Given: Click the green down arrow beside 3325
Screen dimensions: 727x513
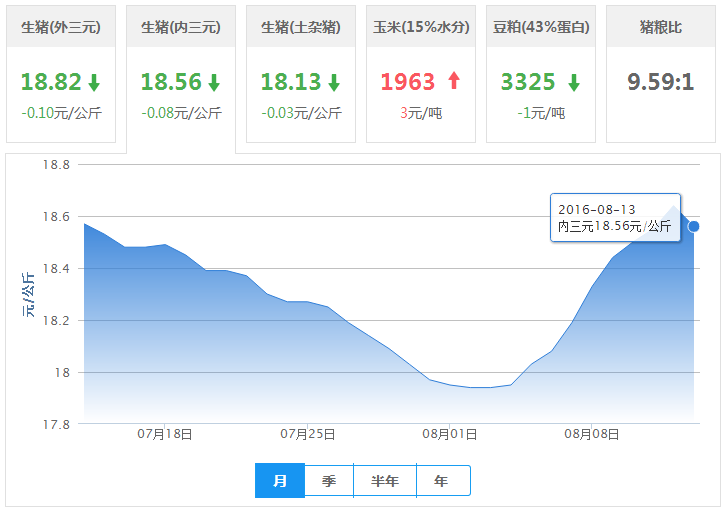Looking at the screenshot, I should coord(574,82).
